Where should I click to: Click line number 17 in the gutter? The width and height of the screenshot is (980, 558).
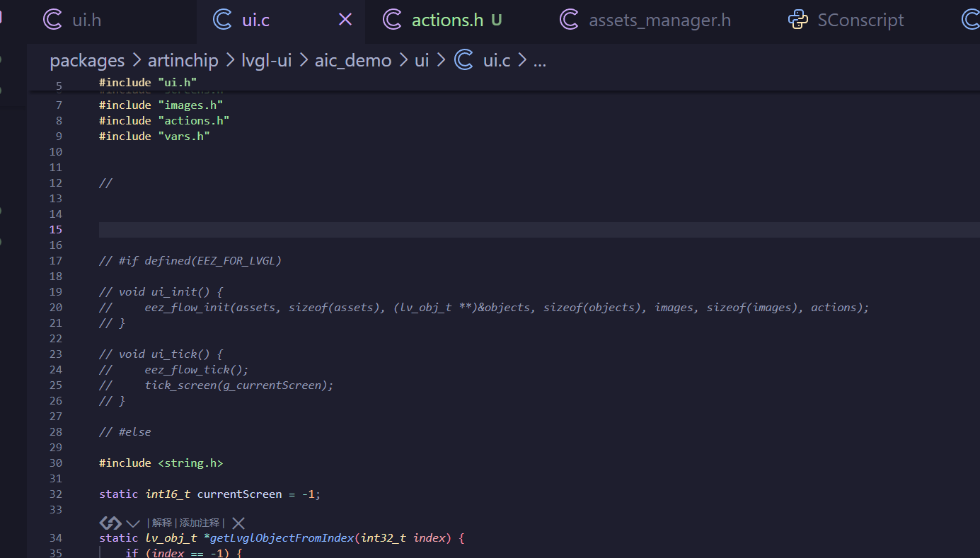[56, 260]
